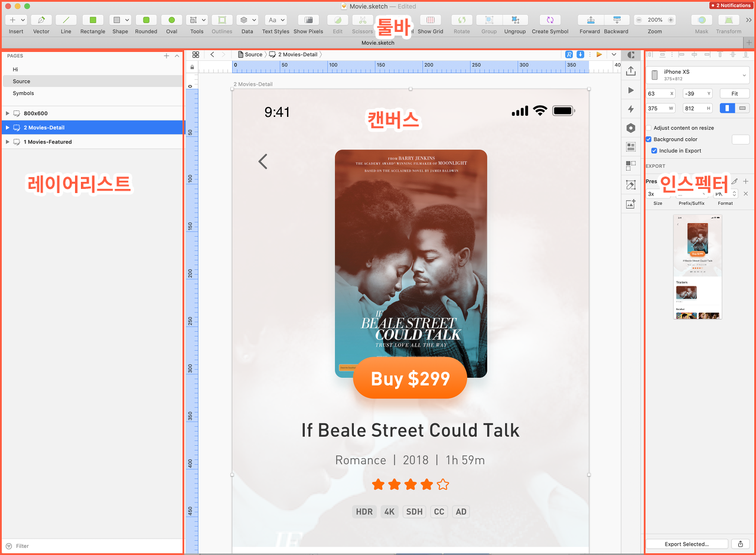Select the Symbols page
Image resolution: width=756 pixels, height=555 pixels.
pyautogui.click(x=23, y=93)
